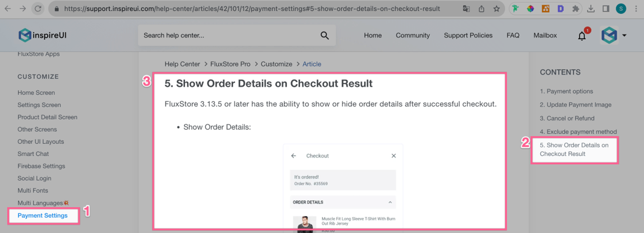Open the FAQ menu item

[513, 35]
